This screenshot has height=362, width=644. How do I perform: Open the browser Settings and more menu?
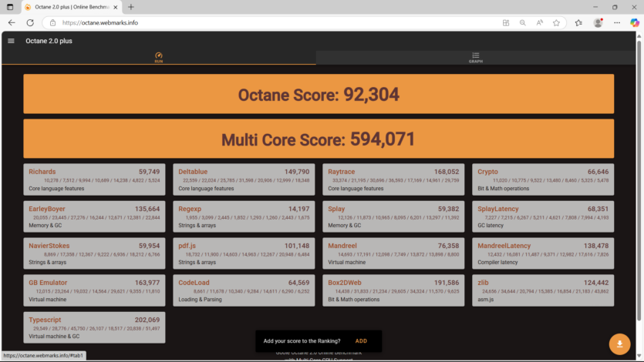[617, 23]
